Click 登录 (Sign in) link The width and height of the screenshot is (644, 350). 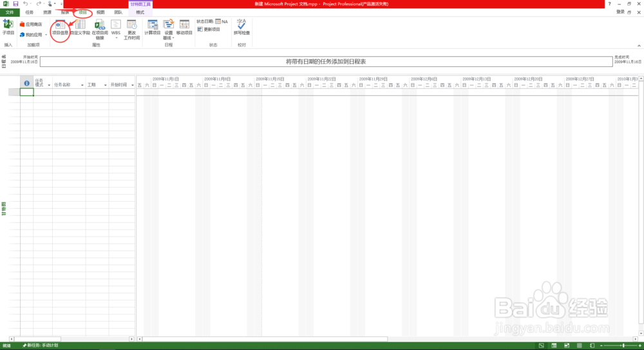(x=620, y=12)
